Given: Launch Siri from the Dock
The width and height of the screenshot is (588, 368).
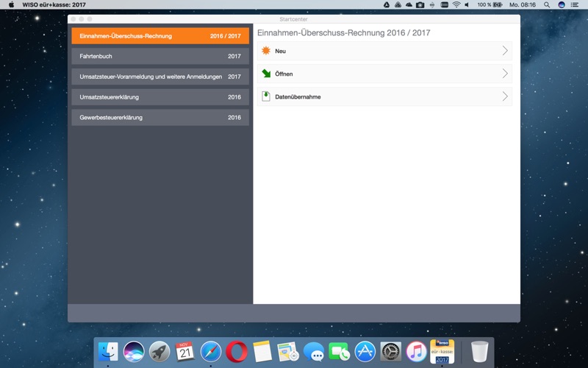Looking at the screenshot, I should pos(134,352).
